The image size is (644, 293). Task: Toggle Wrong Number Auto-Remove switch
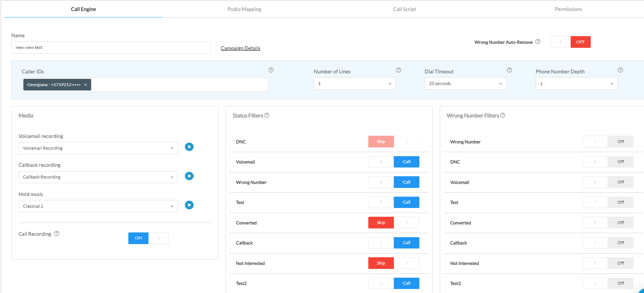point(570,42)
